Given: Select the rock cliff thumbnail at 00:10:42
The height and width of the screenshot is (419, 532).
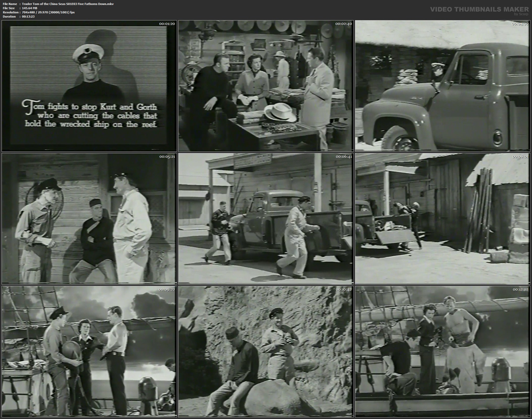Looking at the screenshot, I should pyautogui.click(x=266, y=352).
